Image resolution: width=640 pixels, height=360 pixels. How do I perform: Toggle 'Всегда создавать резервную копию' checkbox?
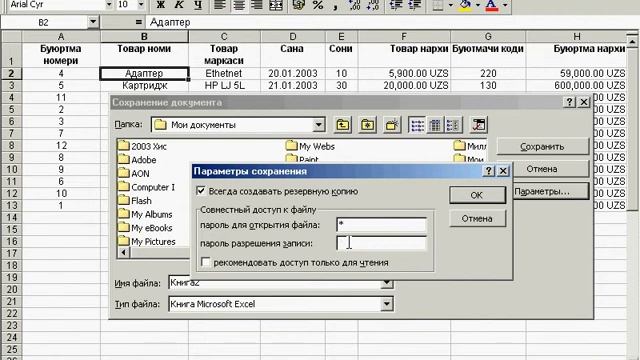(x=201, y=191)
